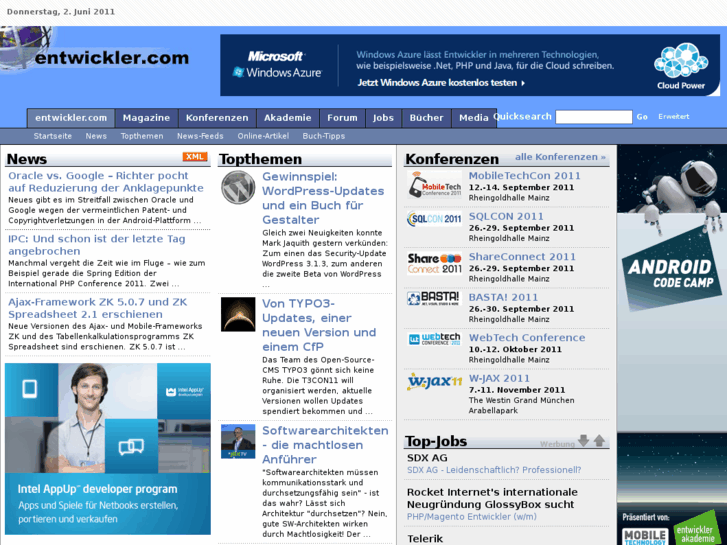Open the Erweitert advanced search link
The image size is (727, 545).
click(x=673, y=116)
